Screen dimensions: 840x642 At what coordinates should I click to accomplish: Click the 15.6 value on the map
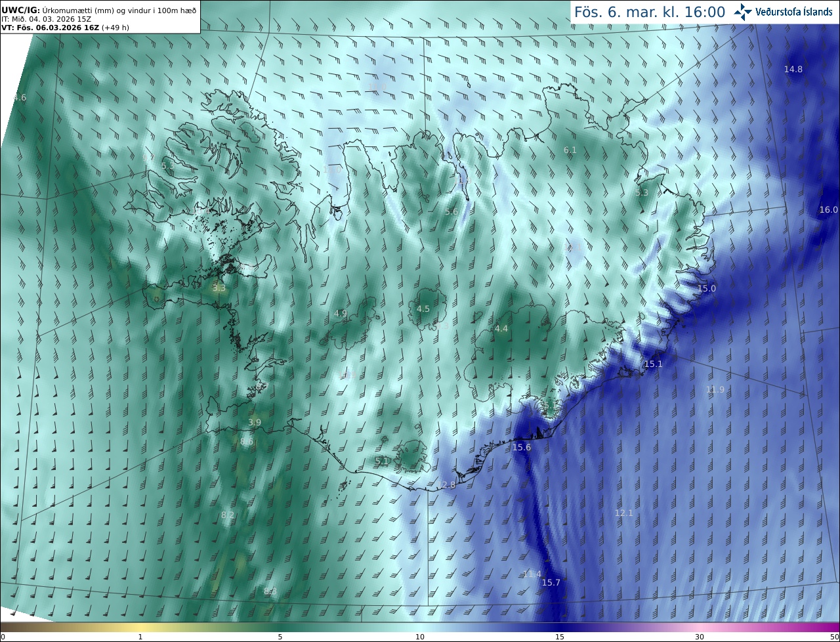[521, 447]
